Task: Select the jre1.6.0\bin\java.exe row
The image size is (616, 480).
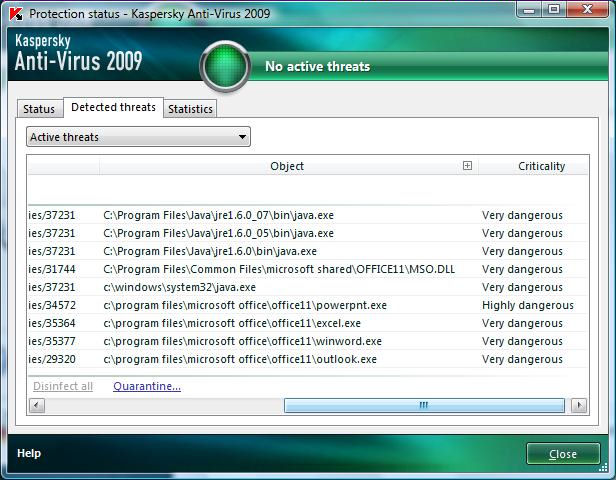Action: [308, 251]
